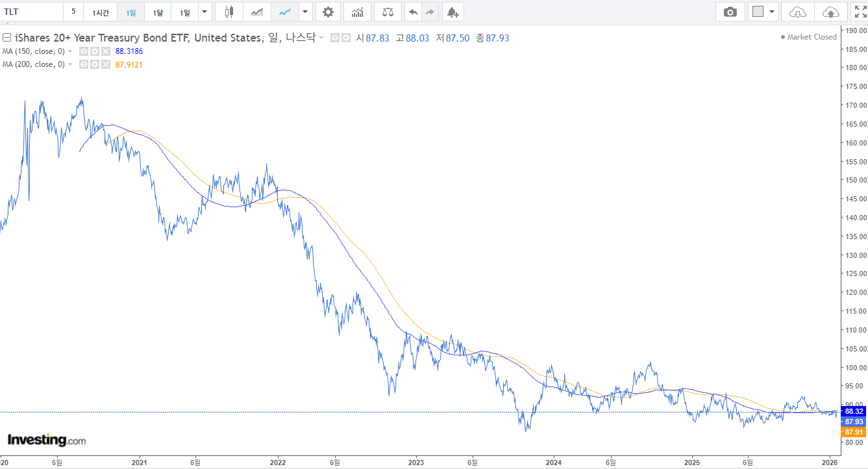Toggle visibility of the TLT price series

(335, 38)
